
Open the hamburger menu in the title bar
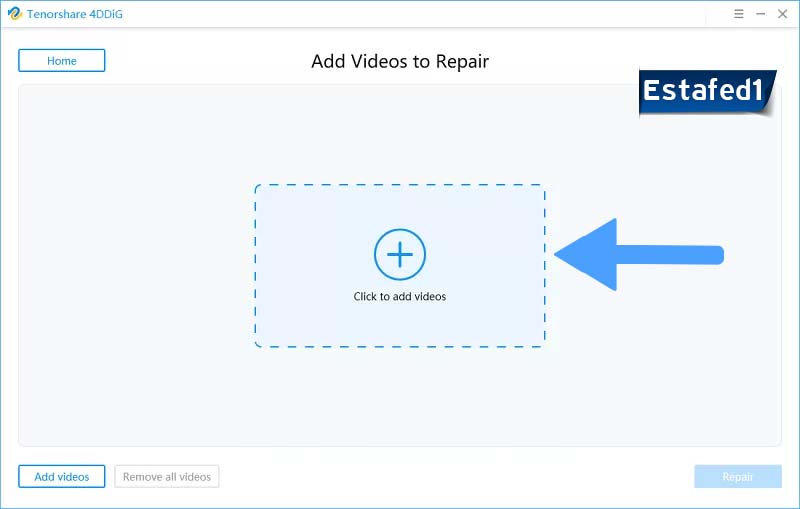[738, 14]
